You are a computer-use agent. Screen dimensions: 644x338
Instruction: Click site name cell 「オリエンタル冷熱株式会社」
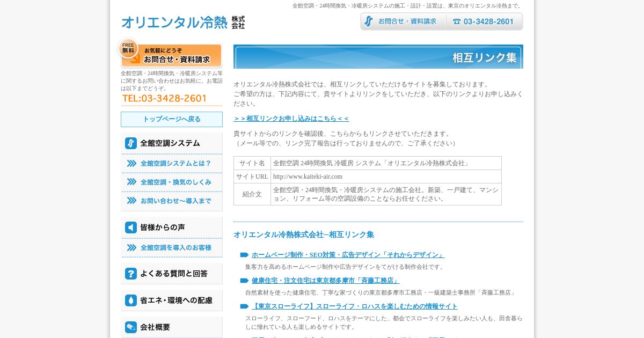[386, 163]
